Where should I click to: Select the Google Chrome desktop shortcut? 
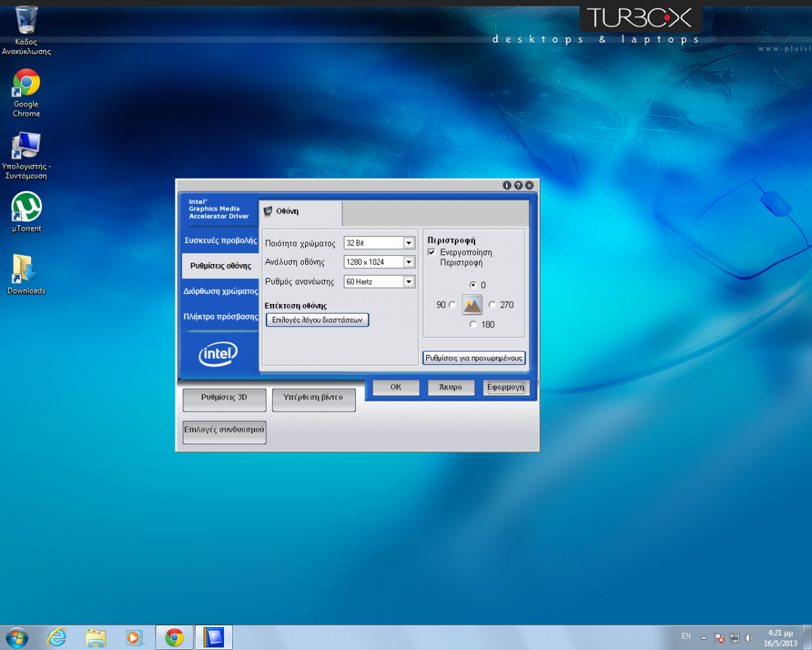coord(26,93)
